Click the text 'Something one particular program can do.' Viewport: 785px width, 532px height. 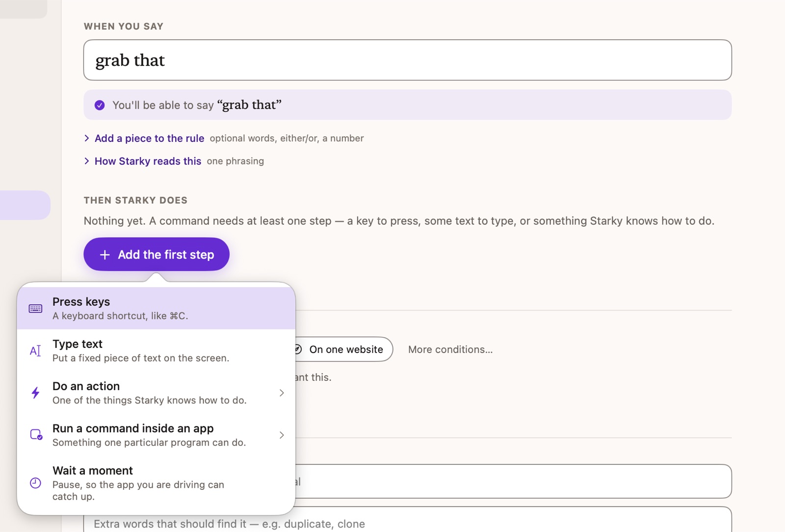coord(149,443)
